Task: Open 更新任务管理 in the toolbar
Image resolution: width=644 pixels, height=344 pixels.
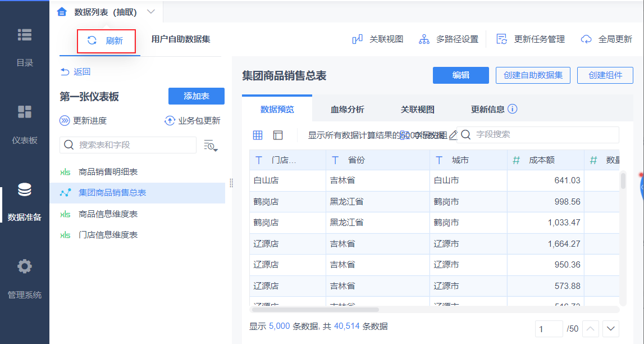Action: 531,39
